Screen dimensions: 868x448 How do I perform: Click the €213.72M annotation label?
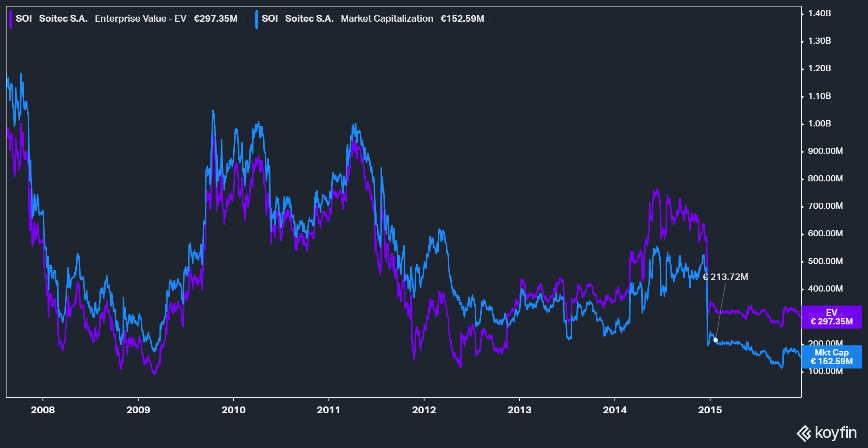tap(725, 277)
